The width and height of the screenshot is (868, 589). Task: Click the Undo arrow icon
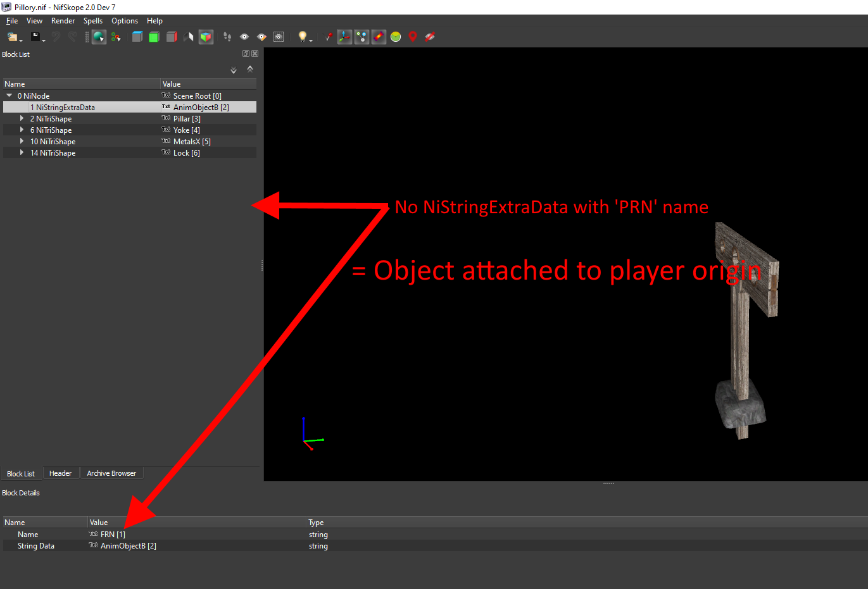(x=56, y=37)
